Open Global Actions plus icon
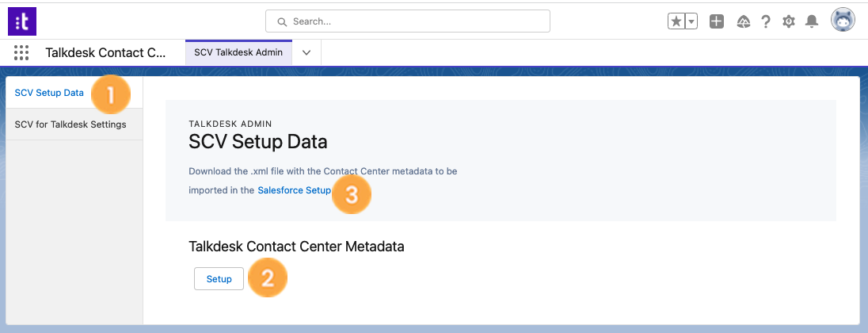This screenshot has height=333, width=868. pyautogui.click(x=716, y=21)
